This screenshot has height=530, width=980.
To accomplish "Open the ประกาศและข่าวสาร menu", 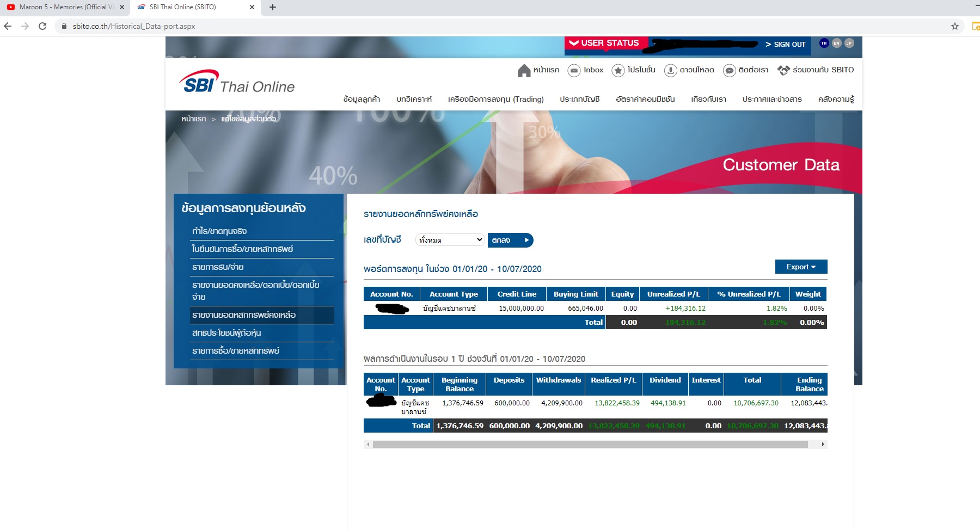I will tap(771, 99).
